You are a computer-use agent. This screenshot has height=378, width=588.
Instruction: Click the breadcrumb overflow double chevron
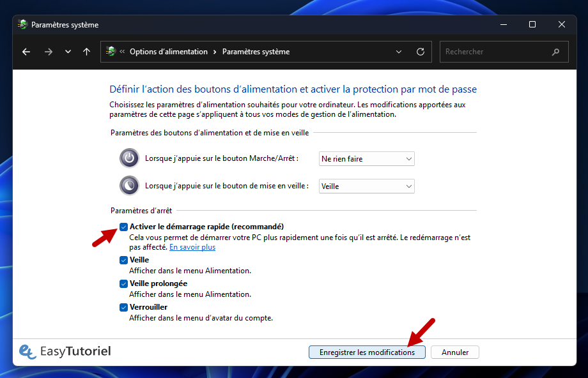coord(122,52)
